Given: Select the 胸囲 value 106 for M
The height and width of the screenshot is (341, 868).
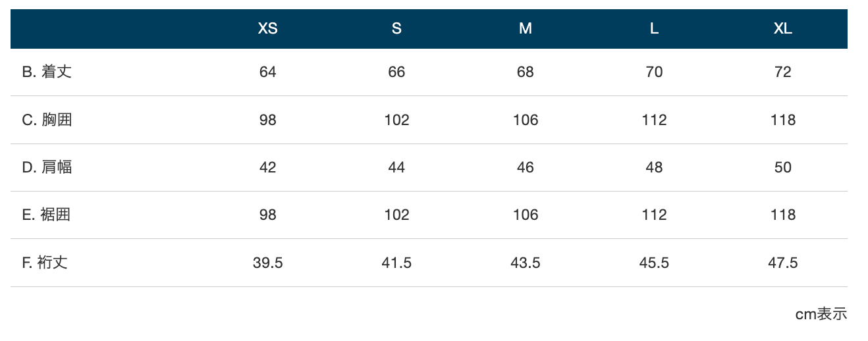Looking at the screenshot, I should (x=525, y=120).
